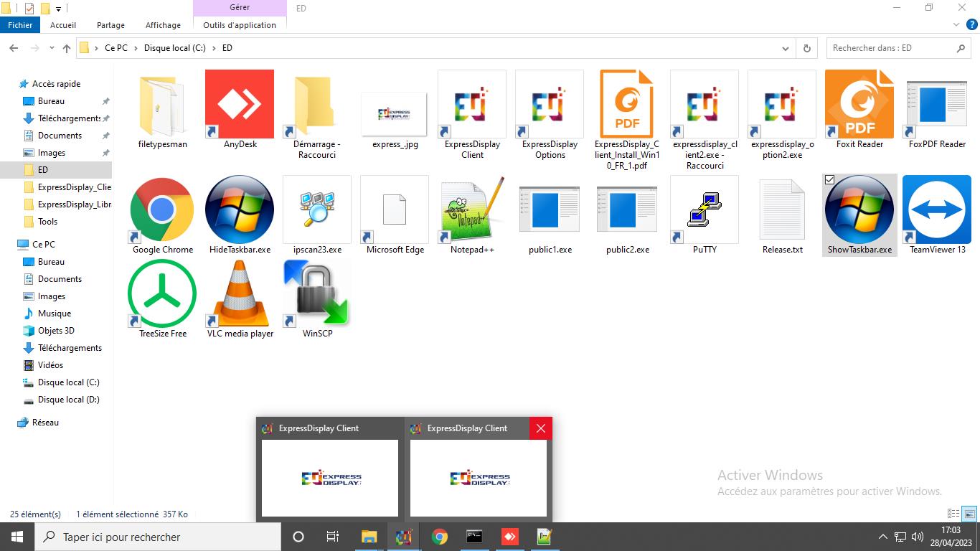
Task: Select the WinSCP shortcut icon
Action: (317, 294)
